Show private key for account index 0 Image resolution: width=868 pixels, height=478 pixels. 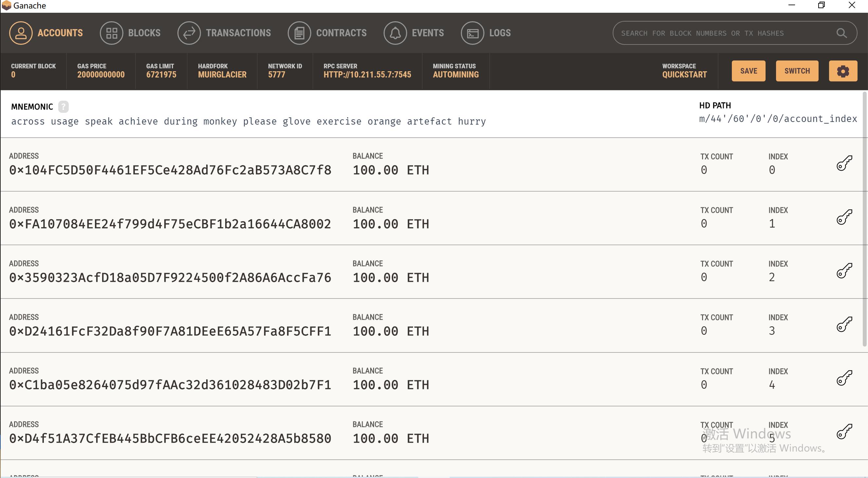point(844,163)
